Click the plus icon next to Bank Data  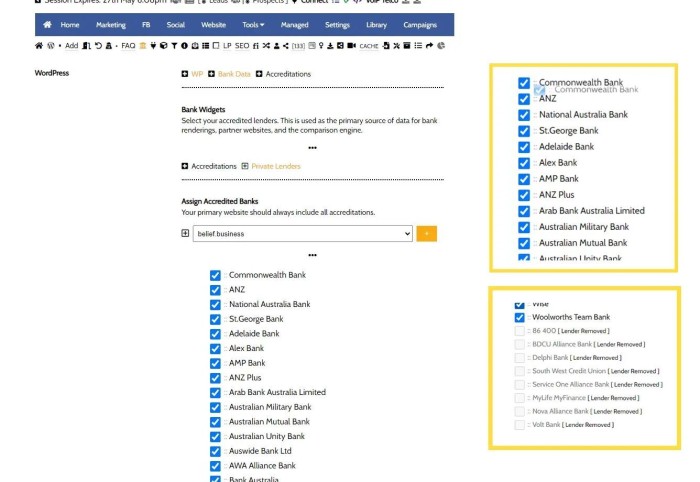click(x=211, y=74)
